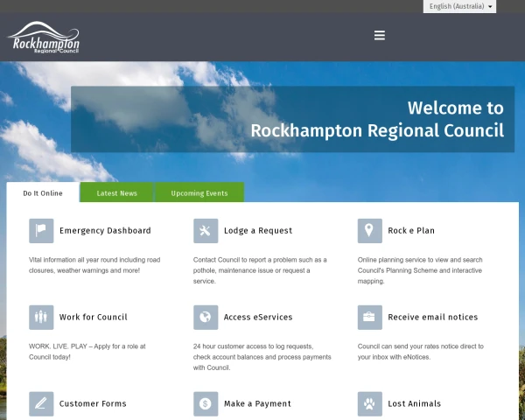
Task: Click the 'Council can send your rates notice' text
Action: [x=421, y=352]
